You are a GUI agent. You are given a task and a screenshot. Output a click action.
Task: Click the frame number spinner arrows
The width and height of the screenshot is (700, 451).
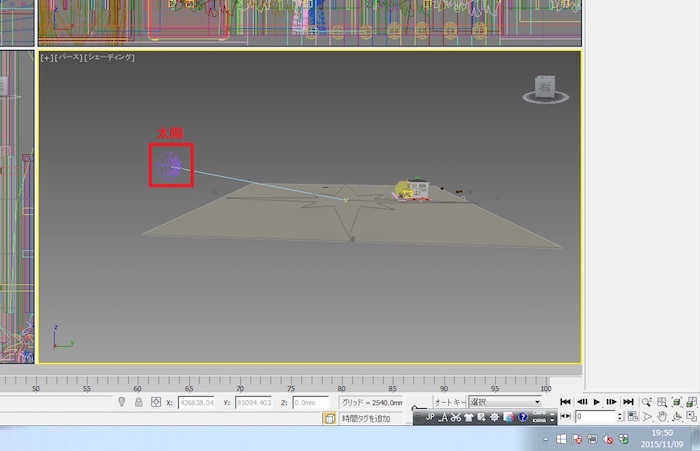(620, 416)
